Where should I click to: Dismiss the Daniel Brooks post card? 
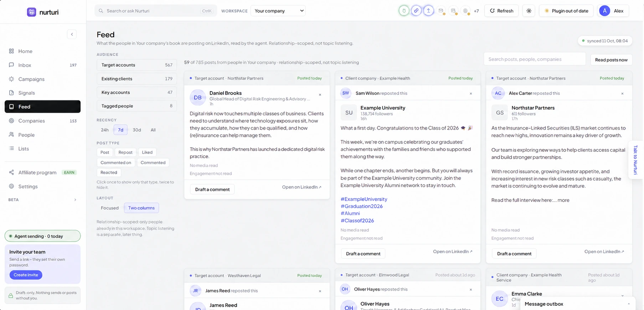pyautogui.click(x=320, y=95)
